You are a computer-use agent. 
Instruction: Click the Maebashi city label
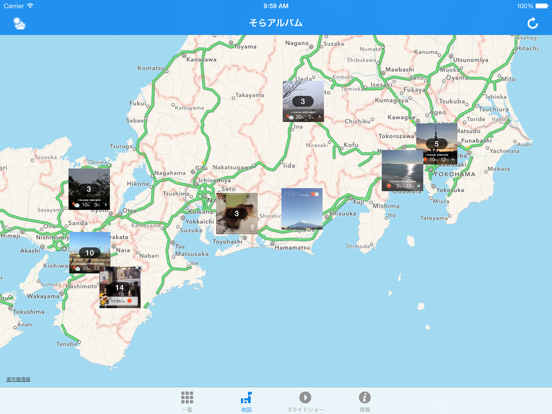click(400, 69)
